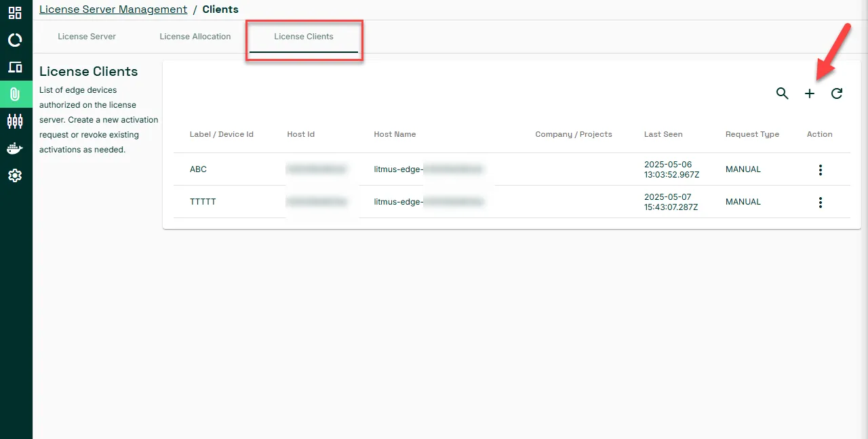Refresh the license clients table

(837, 93)
